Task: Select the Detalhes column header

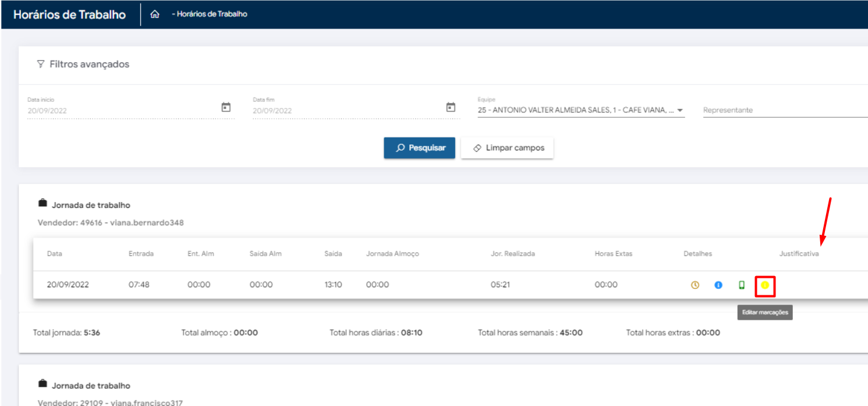Action: pyautogui.click(x=698, y=254)
